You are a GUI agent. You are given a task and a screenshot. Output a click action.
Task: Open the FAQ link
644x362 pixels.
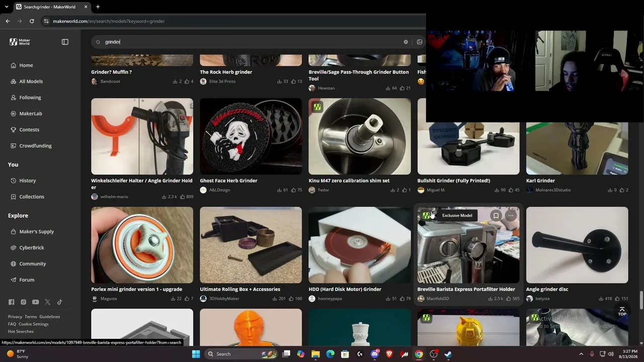click(x=12, y=324)
